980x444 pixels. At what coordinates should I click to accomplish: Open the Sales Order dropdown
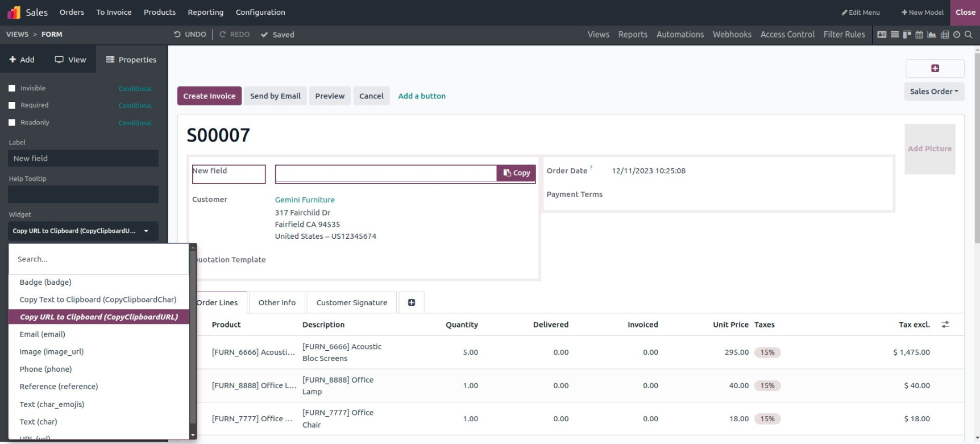pos(933,92)
